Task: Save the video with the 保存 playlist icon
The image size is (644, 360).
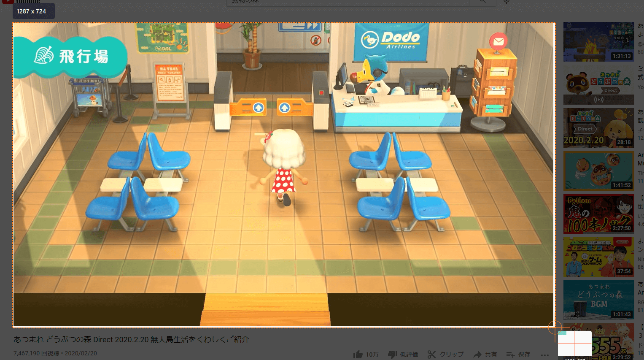Action: point(511,355)
